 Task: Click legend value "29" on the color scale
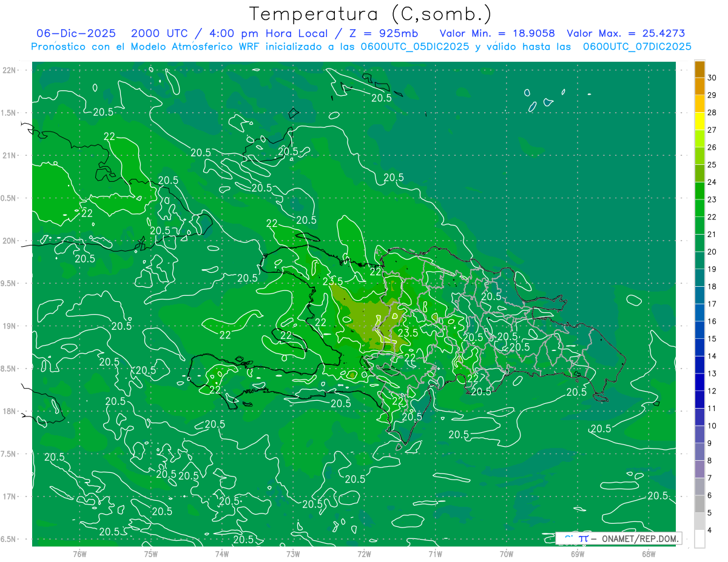click(x=712, y=95)
